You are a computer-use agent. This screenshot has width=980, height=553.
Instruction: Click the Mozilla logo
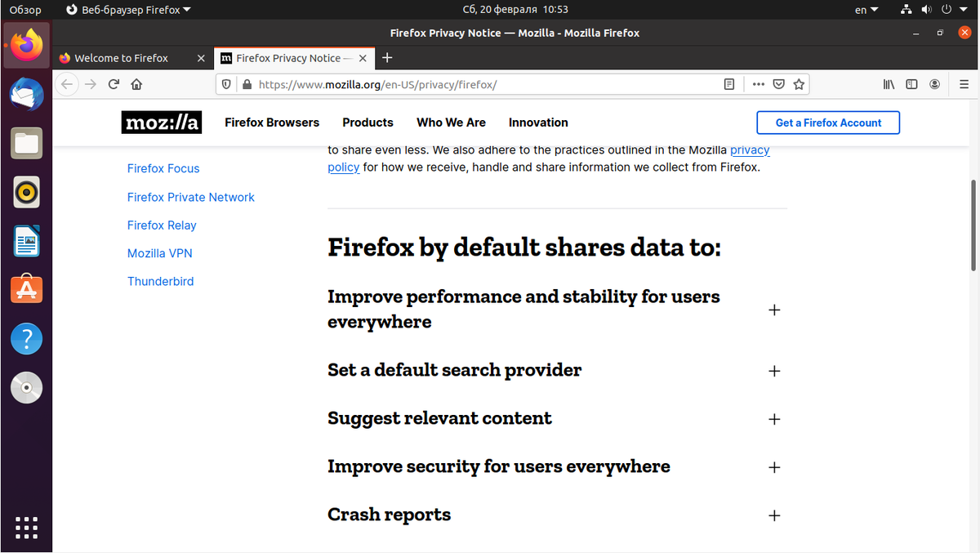point(161,123)
